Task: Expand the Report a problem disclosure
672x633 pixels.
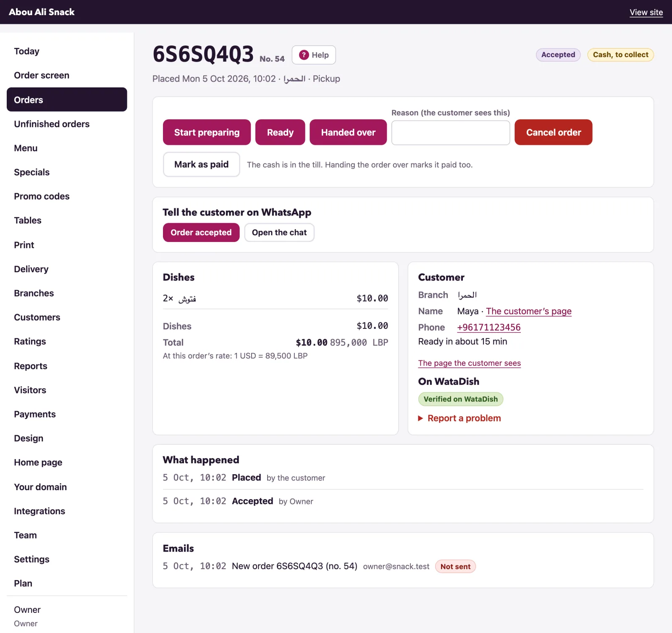Action: pyautogui.click(x=459, y=418)
